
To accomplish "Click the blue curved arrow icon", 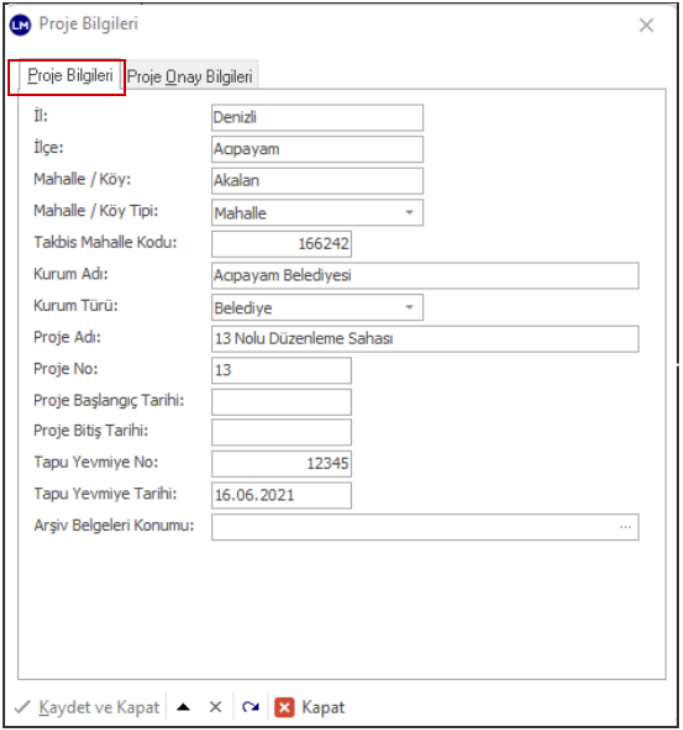I will click(250, 707).
